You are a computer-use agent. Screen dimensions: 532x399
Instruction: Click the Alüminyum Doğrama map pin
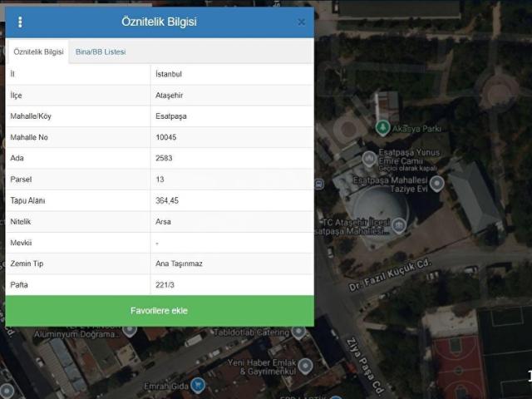[130, 330]
